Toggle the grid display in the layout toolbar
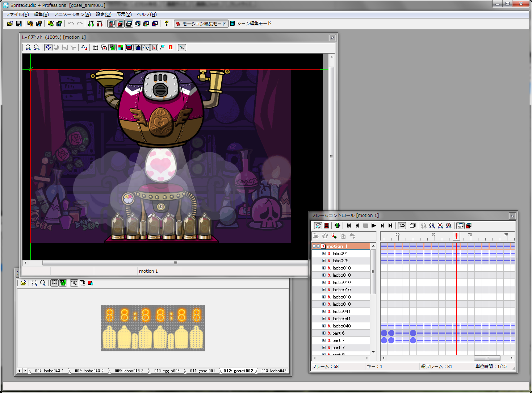Screen dimensions: 532x393 coord(95,47)
